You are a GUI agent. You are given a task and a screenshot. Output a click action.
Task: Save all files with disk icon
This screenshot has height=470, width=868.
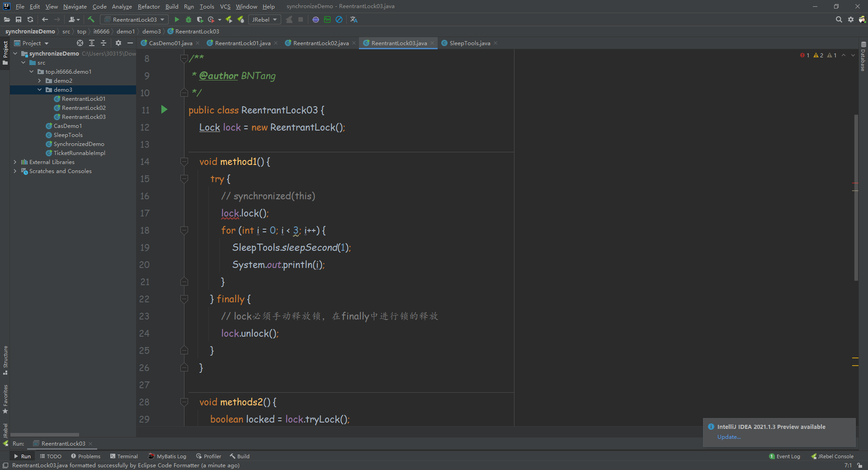pyautogui.click(x=19, y=19)
